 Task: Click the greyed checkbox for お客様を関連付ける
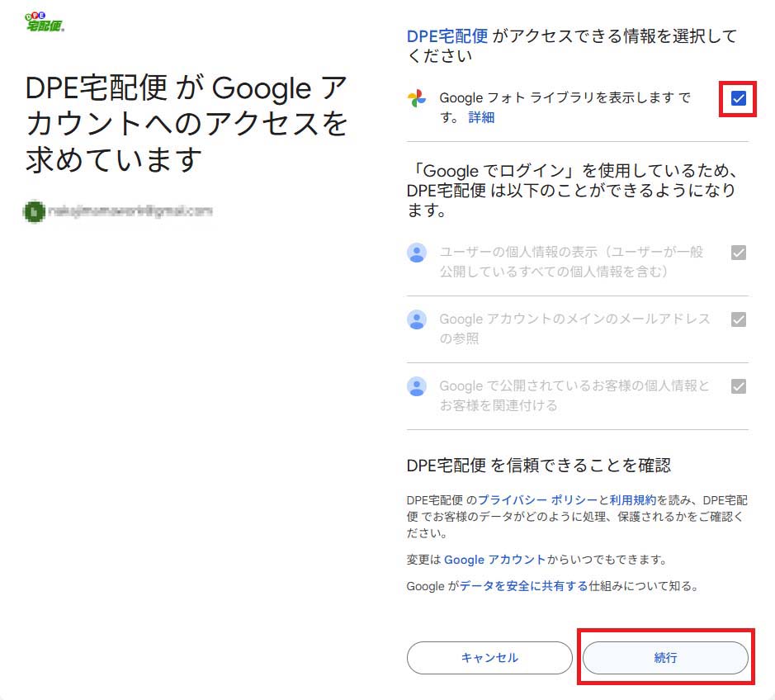point(739,386)
